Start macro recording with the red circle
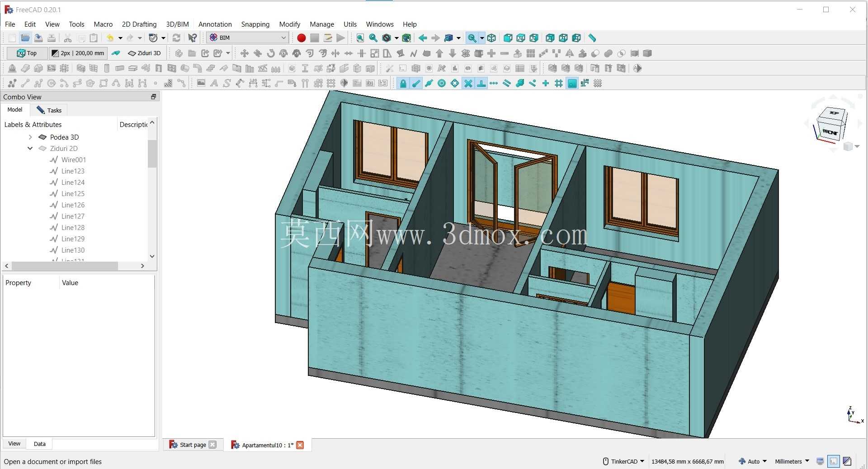The height and width of the screenshot is (469, 868). 302,38
